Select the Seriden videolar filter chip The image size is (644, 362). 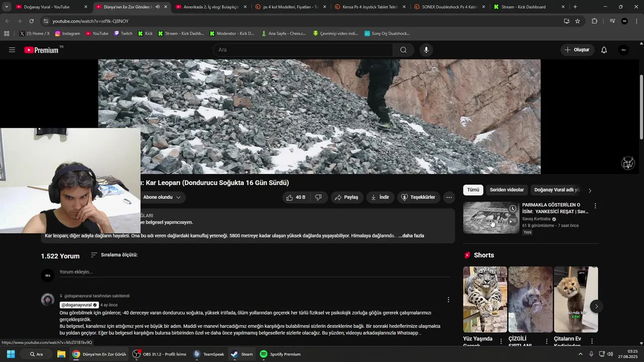click(x=507, y=190)
